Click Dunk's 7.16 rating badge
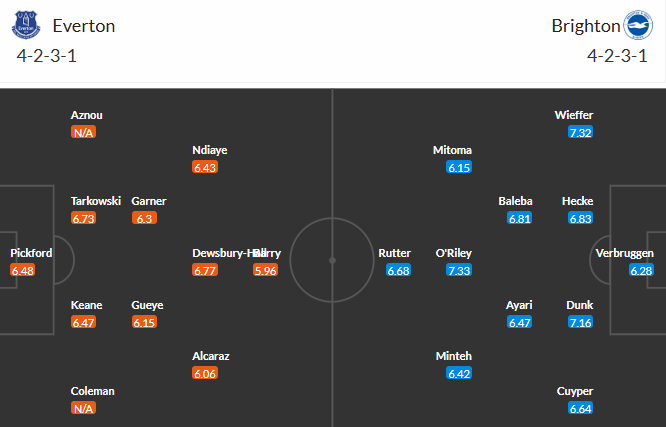Image resolution: width=666 pixels, height=427 pixels. pos(580,322)
